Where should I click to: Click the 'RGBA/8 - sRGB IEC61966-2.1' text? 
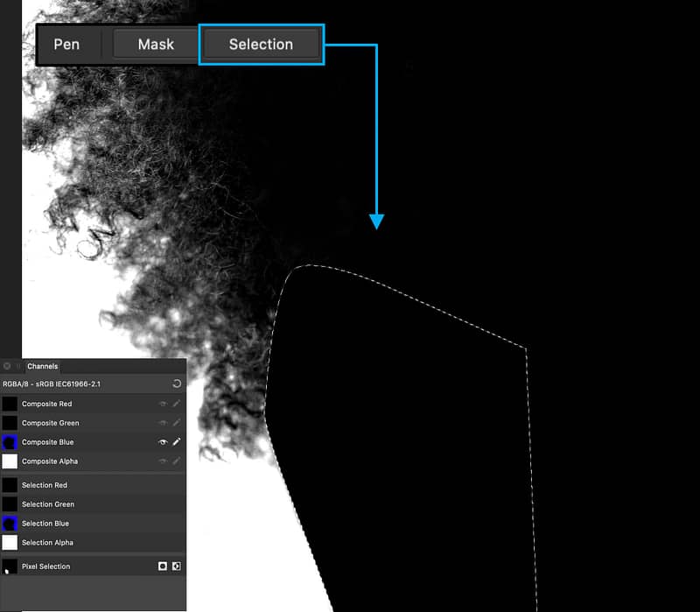tap(52, 383)
